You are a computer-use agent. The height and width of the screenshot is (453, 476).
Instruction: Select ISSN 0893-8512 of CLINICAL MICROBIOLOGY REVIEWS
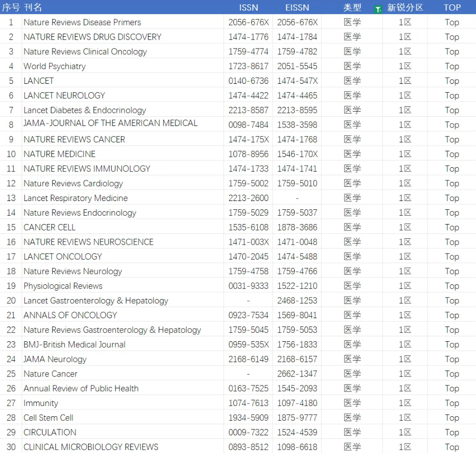point(249,447)
